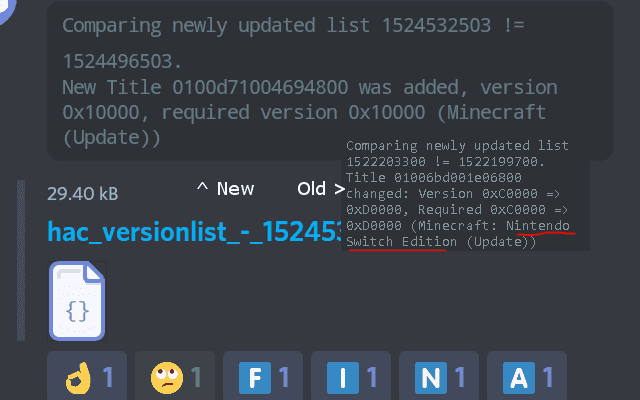Click the 'Old >' annotation label

pos(321,189)
